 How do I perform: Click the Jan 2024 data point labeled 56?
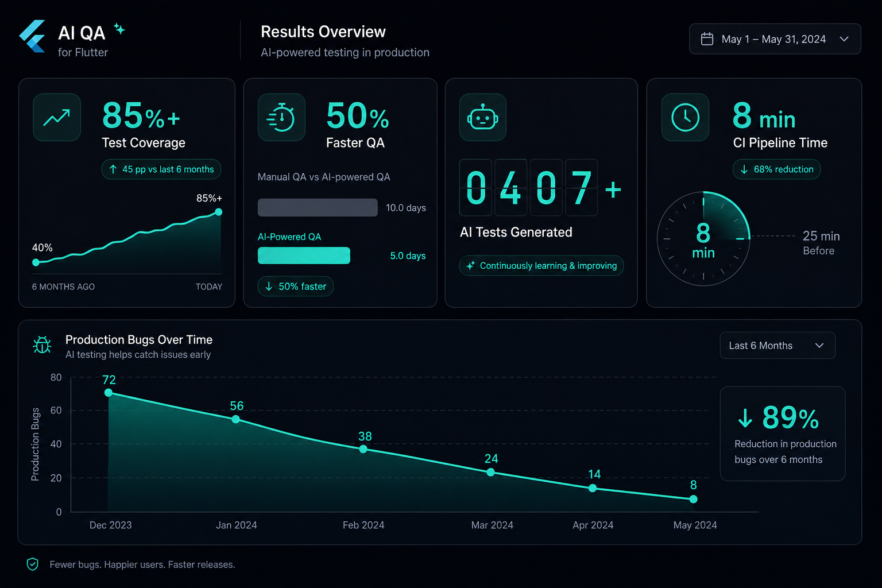click(235, 419)
